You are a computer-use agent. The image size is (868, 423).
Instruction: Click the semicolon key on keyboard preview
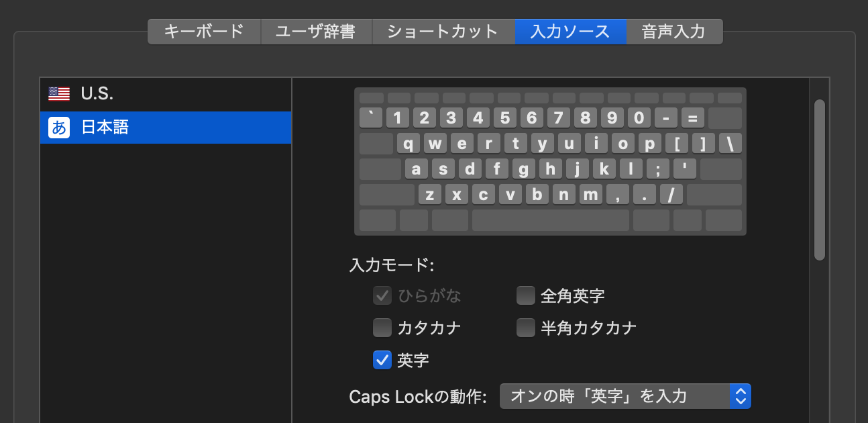click(x=658, y=169)
